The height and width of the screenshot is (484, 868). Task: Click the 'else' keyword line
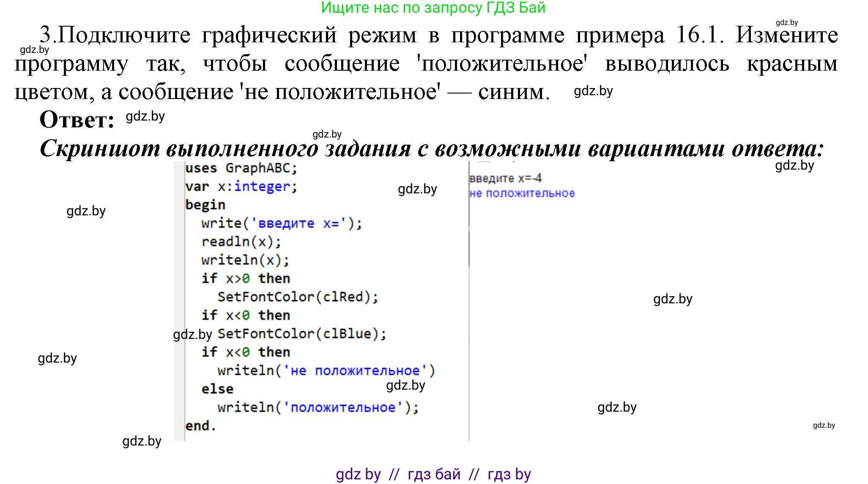217,389
